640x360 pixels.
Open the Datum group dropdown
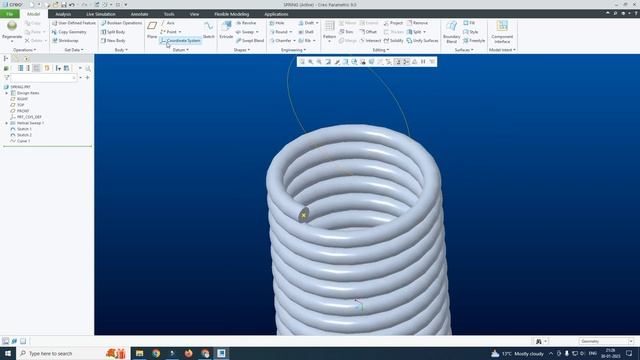pyautogui.click(x=180, y=50)
